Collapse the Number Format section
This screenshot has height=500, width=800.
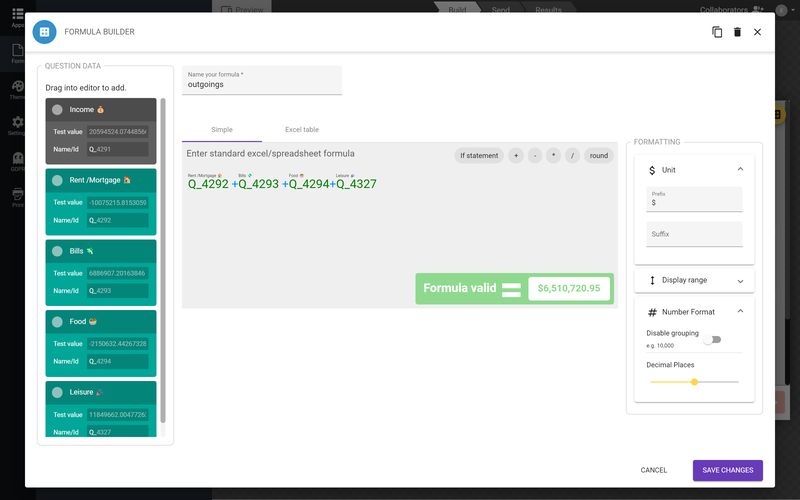coord(740,312)
